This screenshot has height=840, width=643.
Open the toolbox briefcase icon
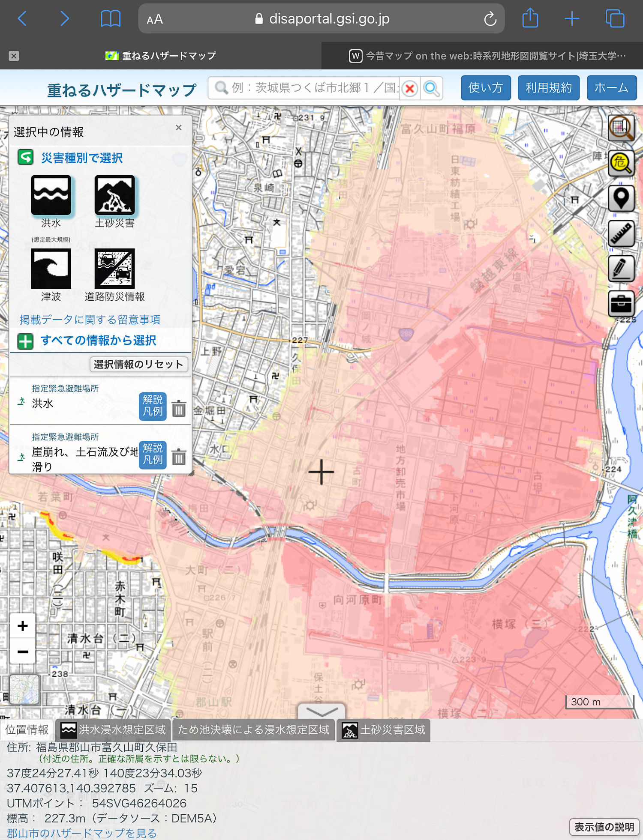point(621,304)
